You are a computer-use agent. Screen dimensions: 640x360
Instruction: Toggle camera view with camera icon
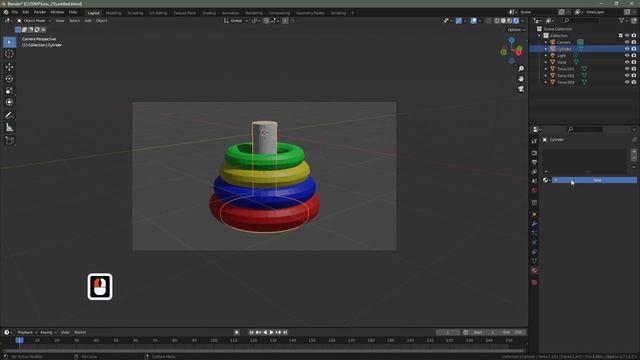point(521,89)
